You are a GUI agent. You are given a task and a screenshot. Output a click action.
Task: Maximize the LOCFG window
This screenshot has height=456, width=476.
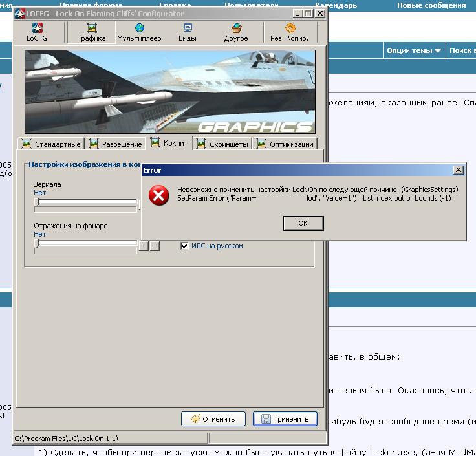(308, 14)
